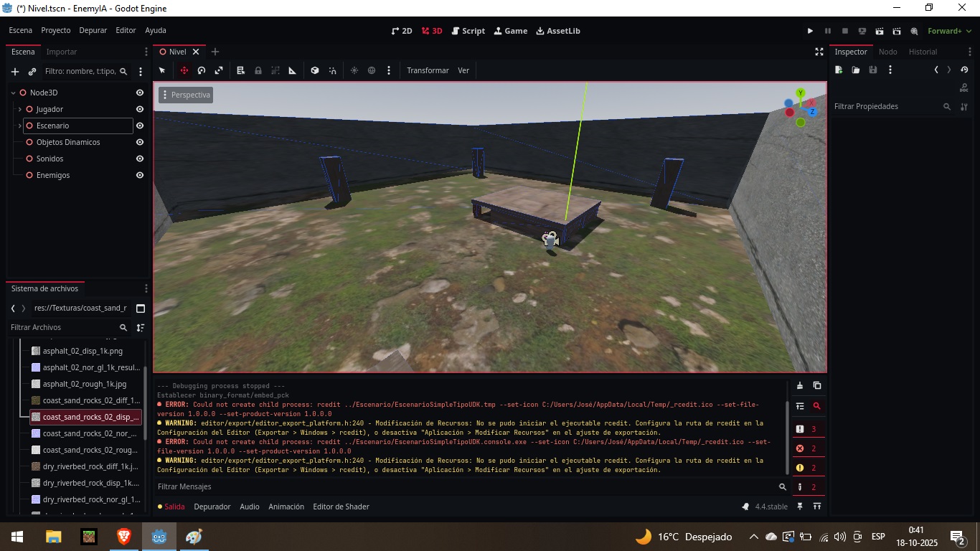Open the AssetLib workspace
The width and height of the screenshot is (980, 551).
tap(558, 31)
